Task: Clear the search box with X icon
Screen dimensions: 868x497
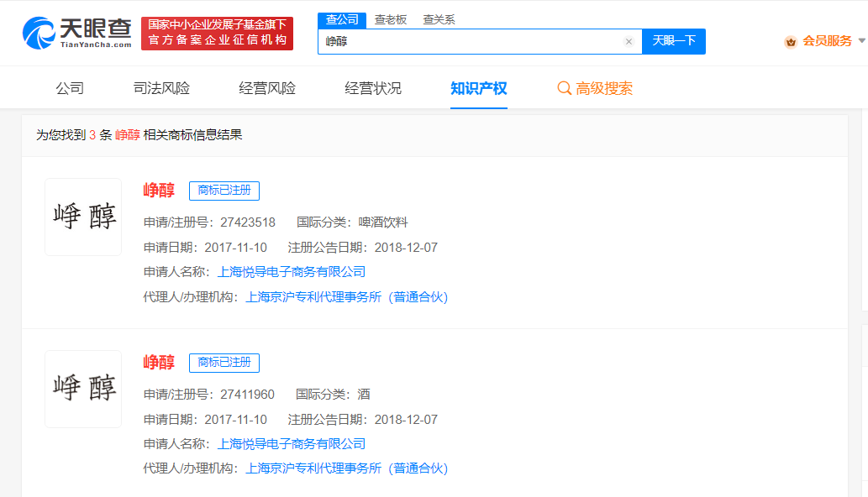Action: click(x=629, y=41)
